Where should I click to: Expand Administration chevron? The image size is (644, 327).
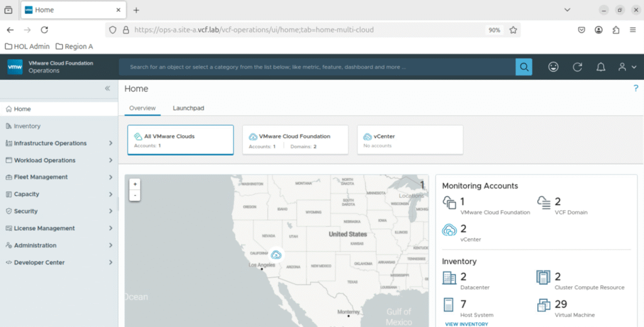click(x=111, y=245)
